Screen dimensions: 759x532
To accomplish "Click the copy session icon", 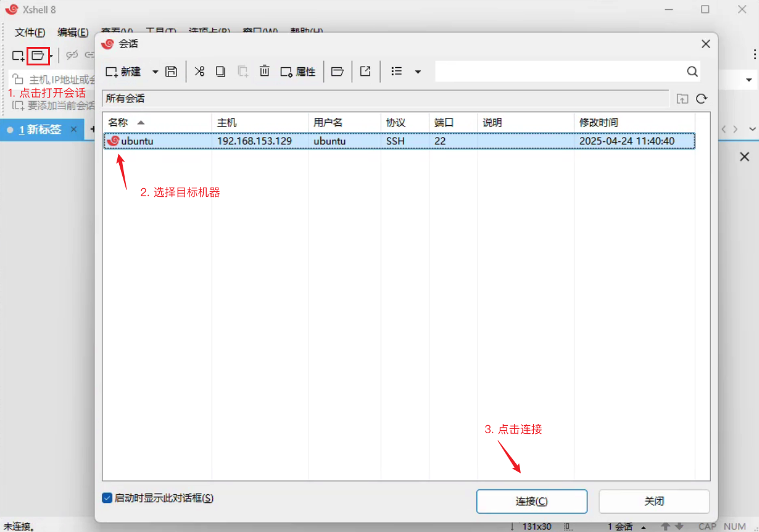I will coord(220,72).
